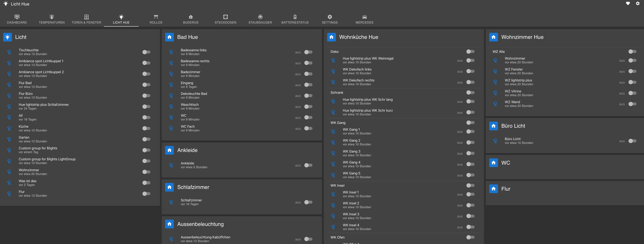This screenshot has height=244, width=644.
Task: Click the home icon of Bad Hue card
Action: tap(169, 37)
